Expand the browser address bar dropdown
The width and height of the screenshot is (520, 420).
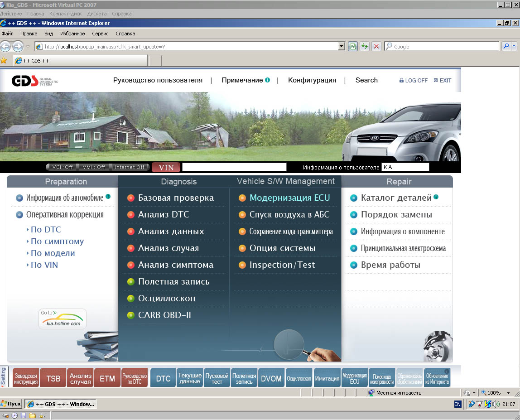pyautogui.click(x=342, y=46)
